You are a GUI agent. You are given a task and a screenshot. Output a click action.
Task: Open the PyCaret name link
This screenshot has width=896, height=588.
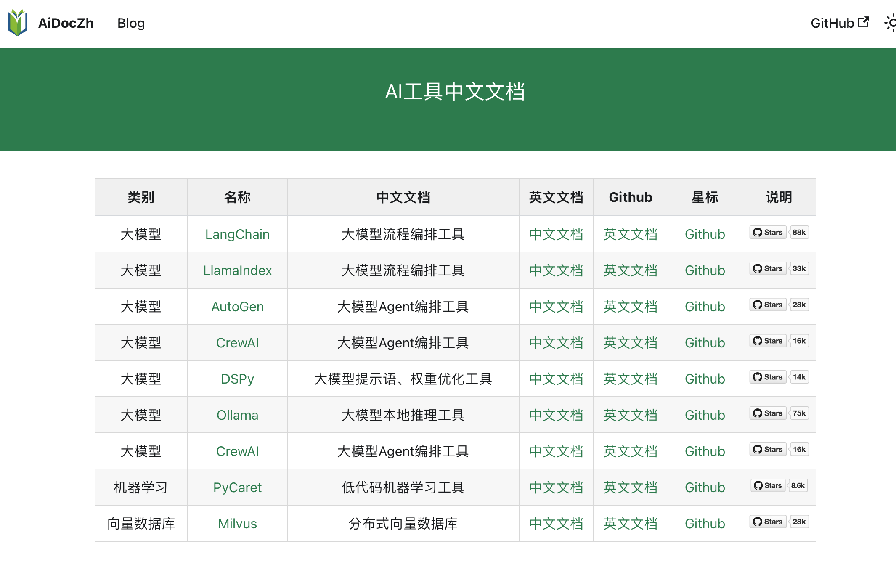point(237,487)
